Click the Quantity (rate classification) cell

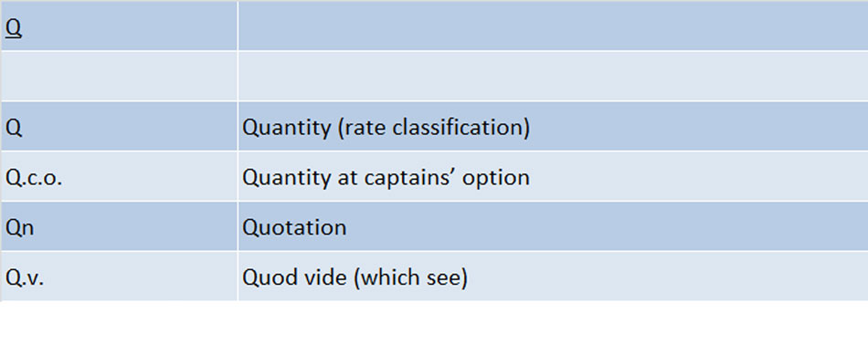553,126
